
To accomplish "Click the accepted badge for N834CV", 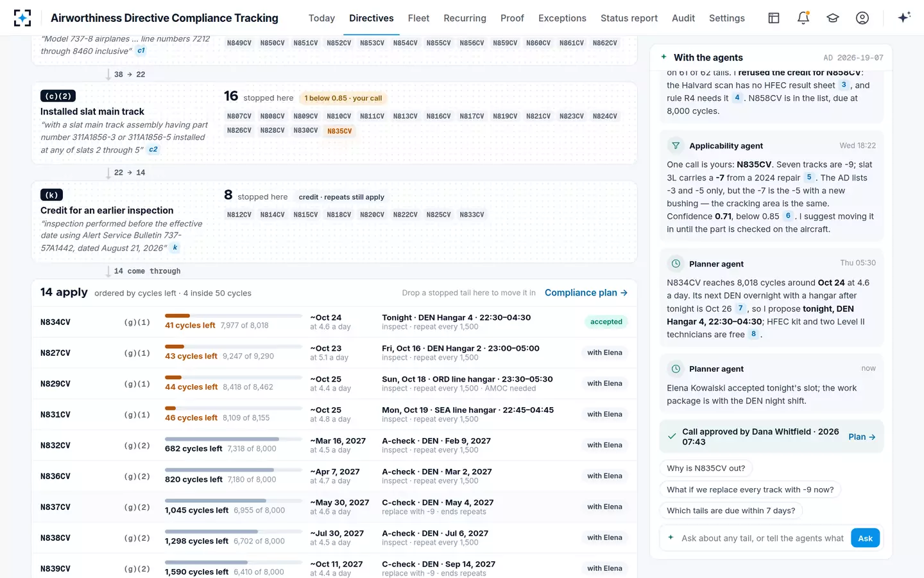I will click(606, 322).
